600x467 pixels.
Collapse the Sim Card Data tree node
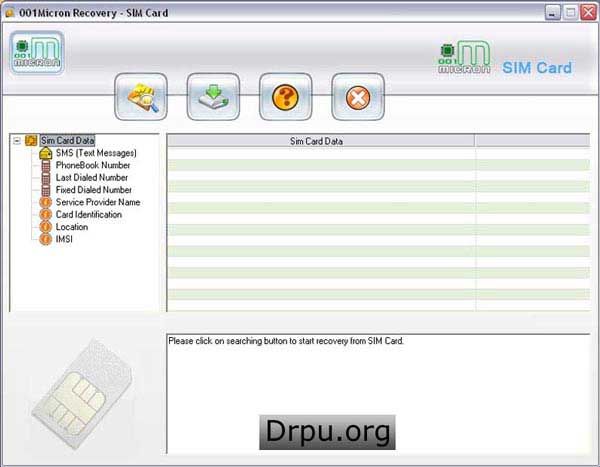17,141
